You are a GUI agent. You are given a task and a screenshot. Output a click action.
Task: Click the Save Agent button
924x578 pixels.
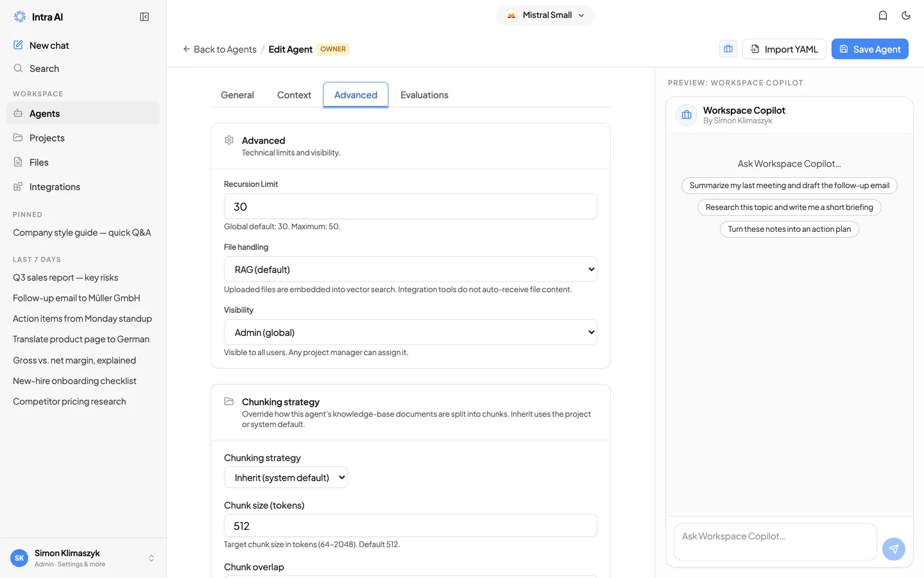869,49
